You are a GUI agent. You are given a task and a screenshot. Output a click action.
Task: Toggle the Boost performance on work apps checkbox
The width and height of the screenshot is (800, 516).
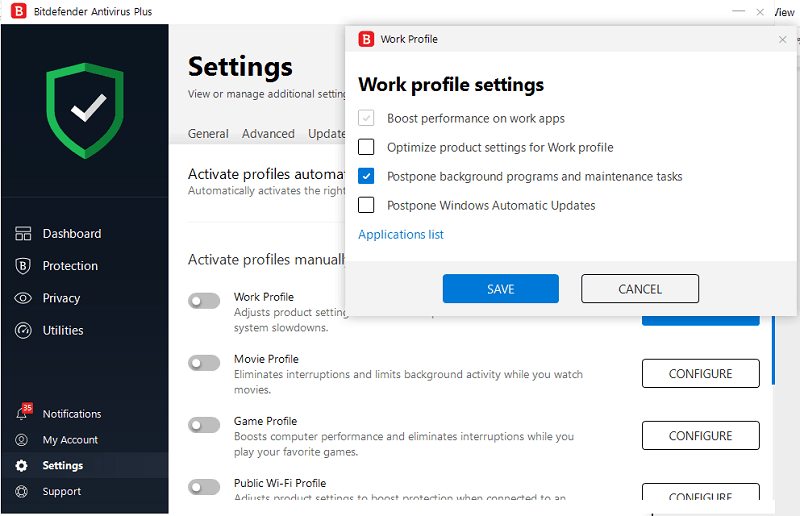(x=366, y=118)
